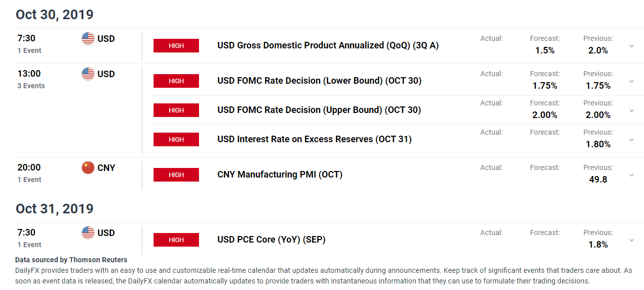644x290 pixels.
Task: Click HIGH badge for FOMC Lower Bound event
Action: point(176,81)
